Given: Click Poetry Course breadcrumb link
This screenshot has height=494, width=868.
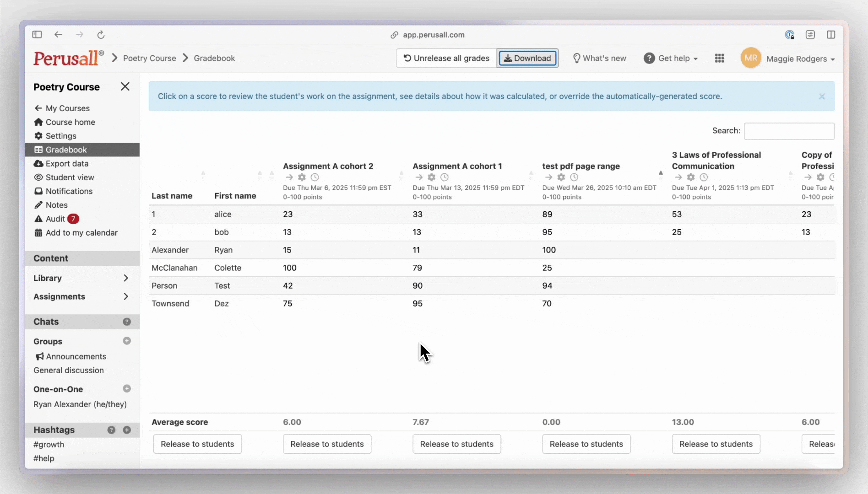Looking at the screenshot, I should [x=149, y=58].
